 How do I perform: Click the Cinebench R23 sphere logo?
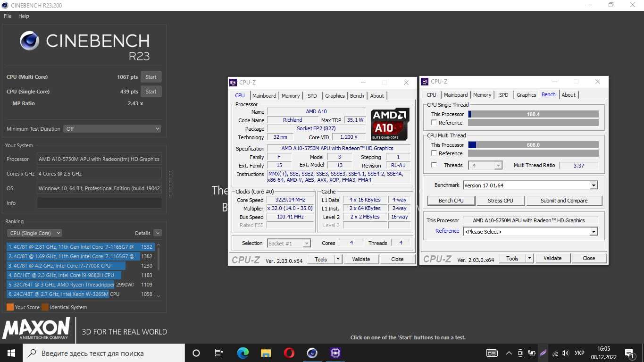pos(30,42)
